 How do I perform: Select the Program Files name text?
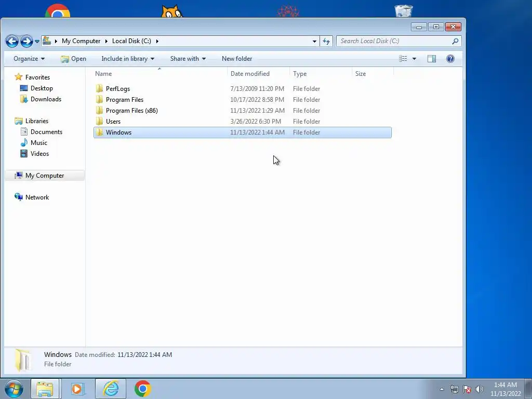pos(125,99)
